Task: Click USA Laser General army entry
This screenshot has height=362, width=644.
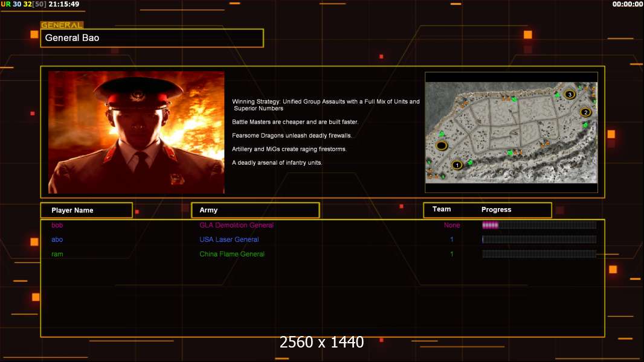Action: click(229, 240)
